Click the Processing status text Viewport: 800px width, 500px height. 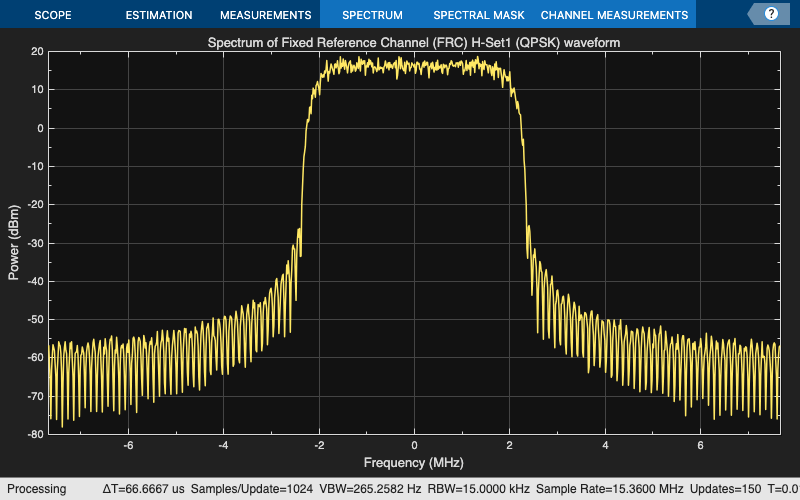(x=36, y=489)
